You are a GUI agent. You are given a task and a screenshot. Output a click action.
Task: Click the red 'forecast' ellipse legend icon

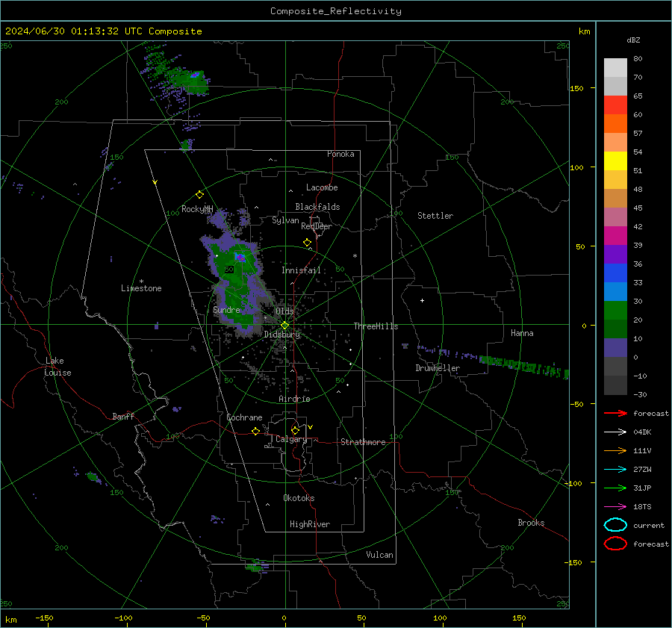coord(615,544)
